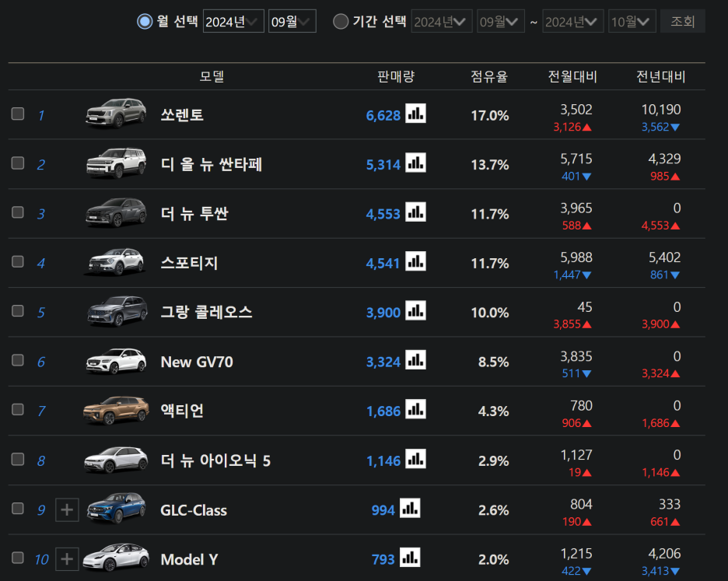
Task: Click the 판매량 column header
Action: pyautogui.click(x=396, y=76)
